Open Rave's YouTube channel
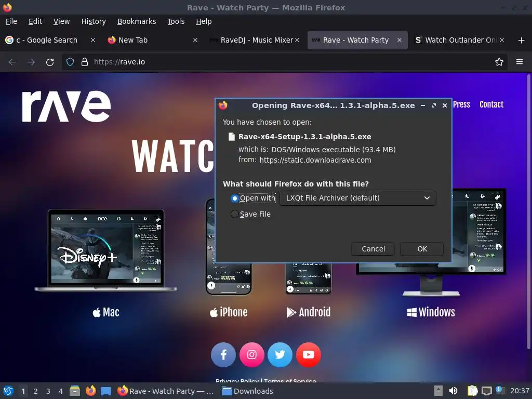This screenshot has width=532, height=399. click(x=309, y=355)
